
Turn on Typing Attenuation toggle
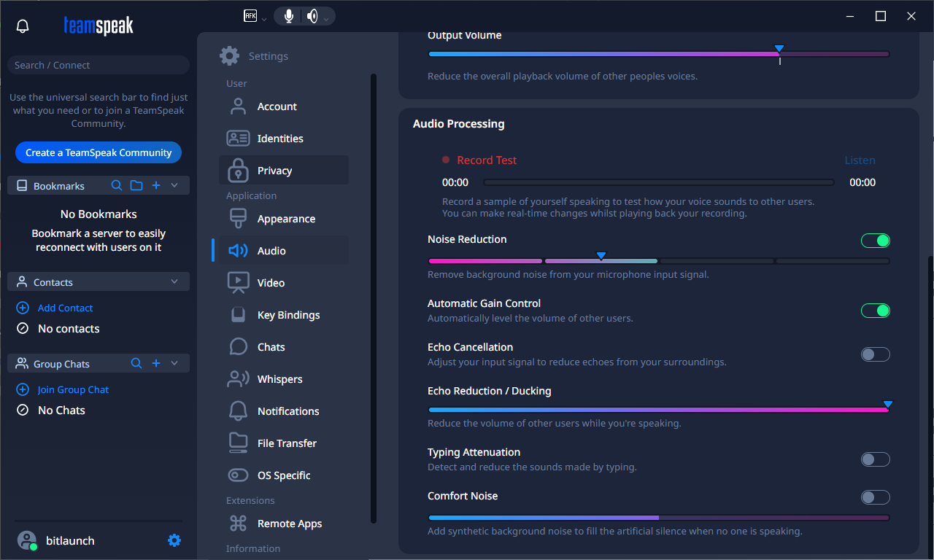pyautogui.click(x=875, y=459)
